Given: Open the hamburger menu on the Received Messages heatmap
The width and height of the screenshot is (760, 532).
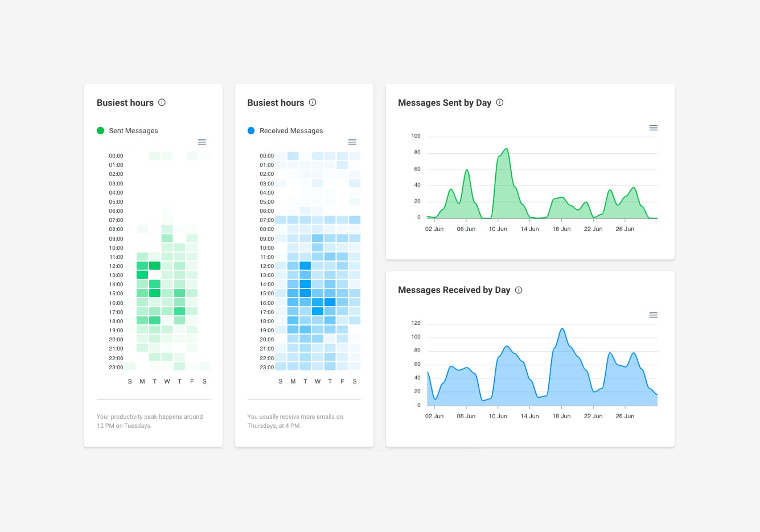Looking at the screenshot, I should [x=352, y=142].
